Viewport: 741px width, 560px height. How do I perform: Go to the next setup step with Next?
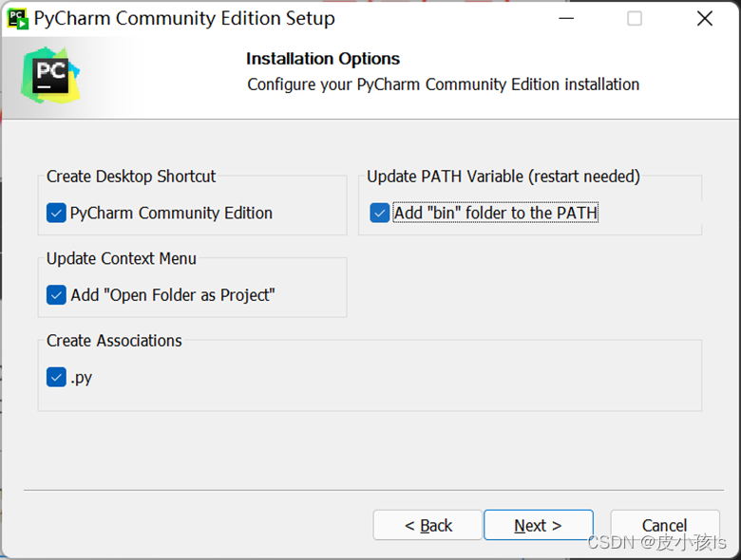point(539,525)
